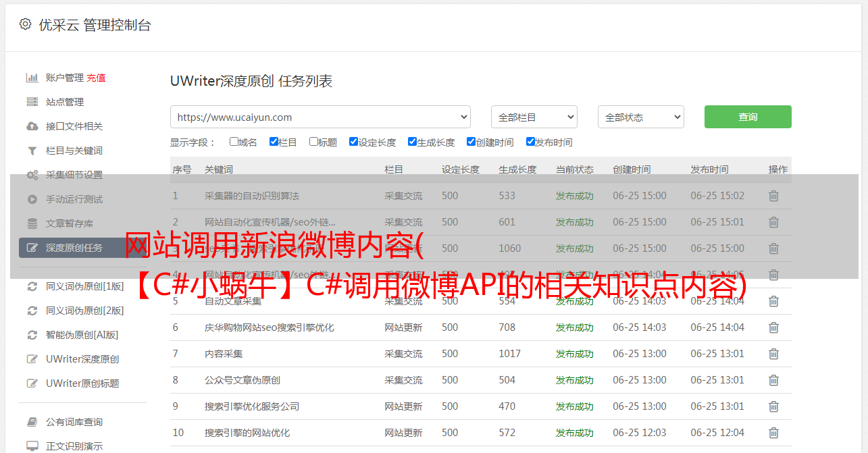Click the book icon for 公有词库查询

tap(32, 422)
